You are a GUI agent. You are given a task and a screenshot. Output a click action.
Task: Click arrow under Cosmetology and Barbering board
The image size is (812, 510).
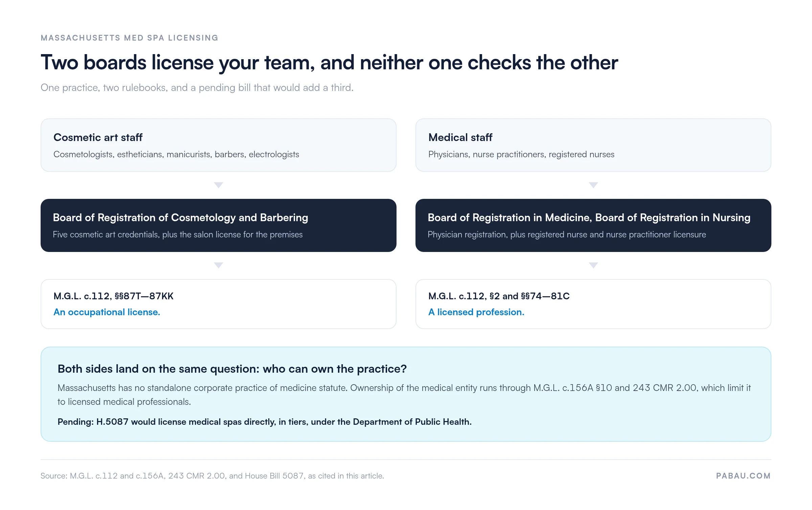219,265
